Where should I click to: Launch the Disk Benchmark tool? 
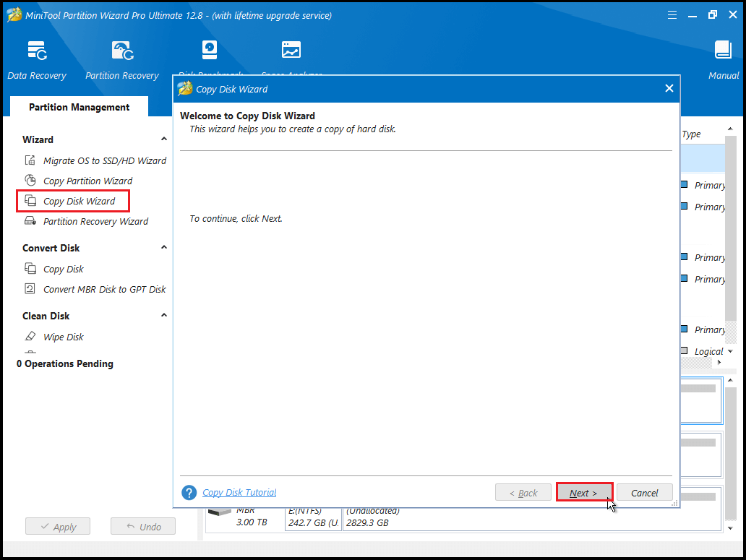210,51
